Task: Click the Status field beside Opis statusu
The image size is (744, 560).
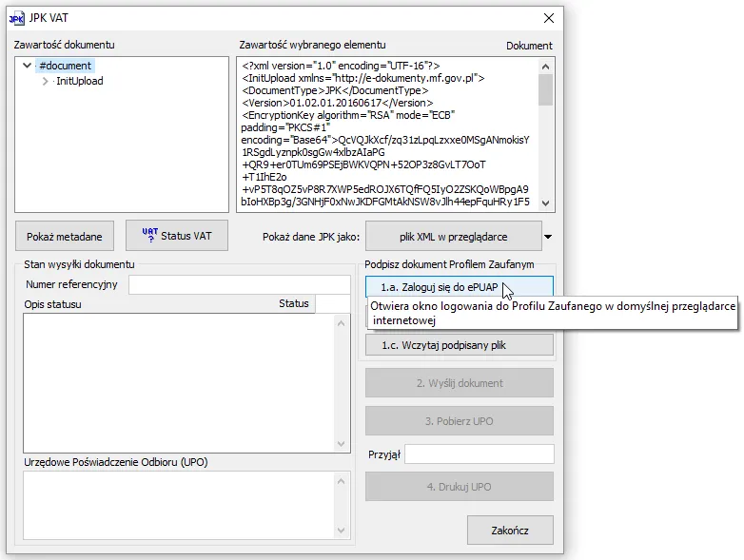Action: coord(333,303)
